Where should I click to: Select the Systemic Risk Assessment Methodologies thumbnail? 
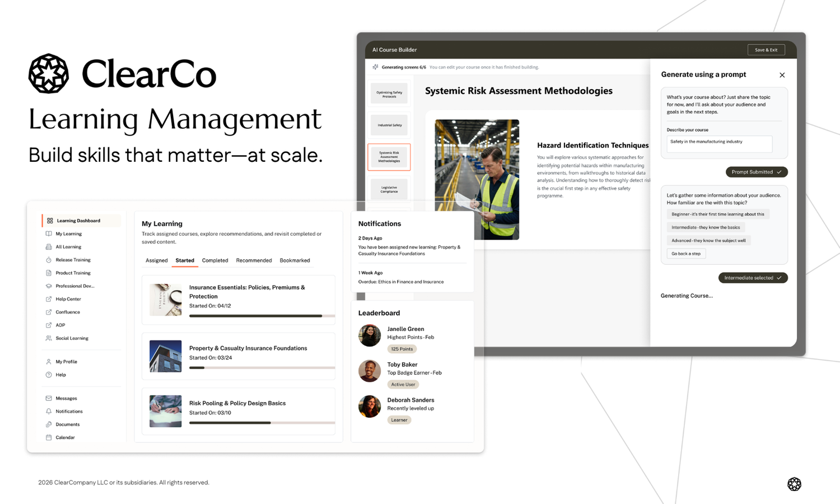[389, 157]
